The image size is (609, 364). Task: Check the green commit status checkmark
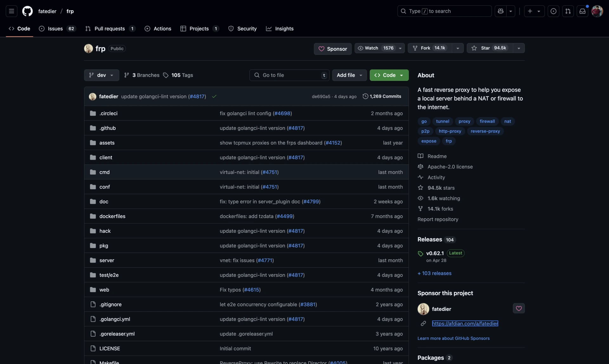(x=214, y=96)
